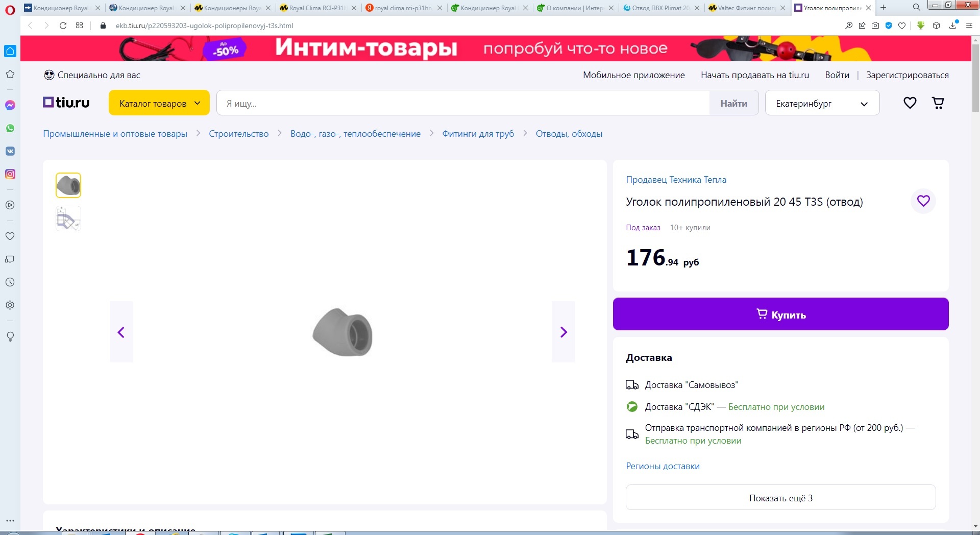Open favorites heart in site header
Screen dimensions: 980x535
tap(910, 103)
